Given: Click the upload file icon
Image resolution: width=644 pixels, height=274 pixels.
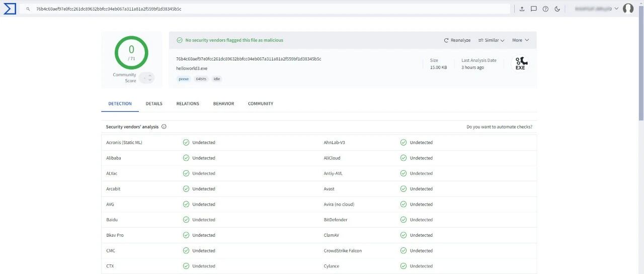Looking at the screenshot, I should pos(522,9).
